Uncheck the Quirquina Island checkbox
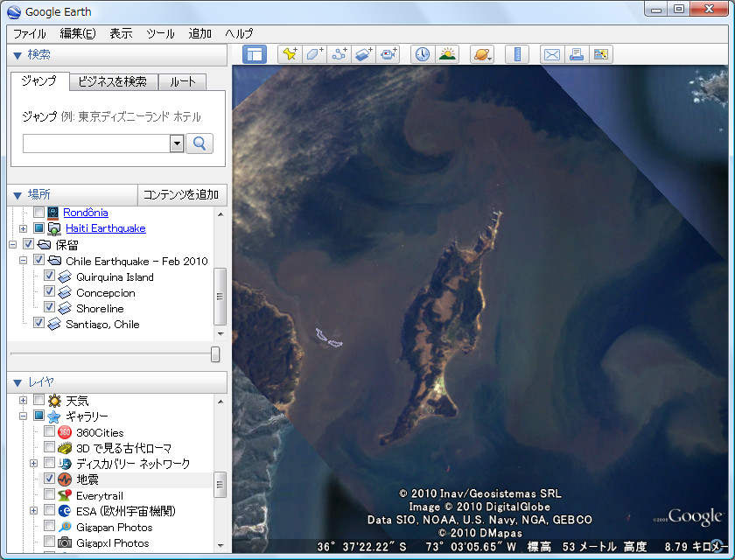Image resolution: width=735 pixels, height=560 pixels. pyautogui.click(x=49, y=276)
